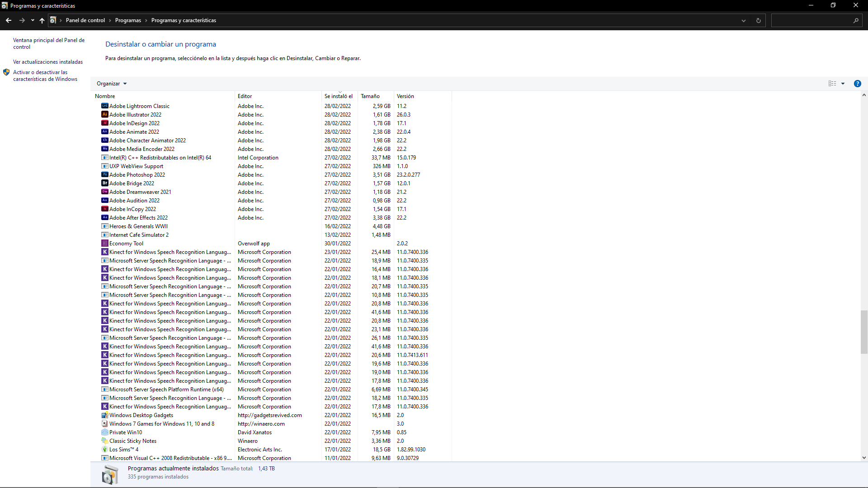868x488 pixels.
Task: Click Programas y características breadcrumb
Action: [184, 20]
